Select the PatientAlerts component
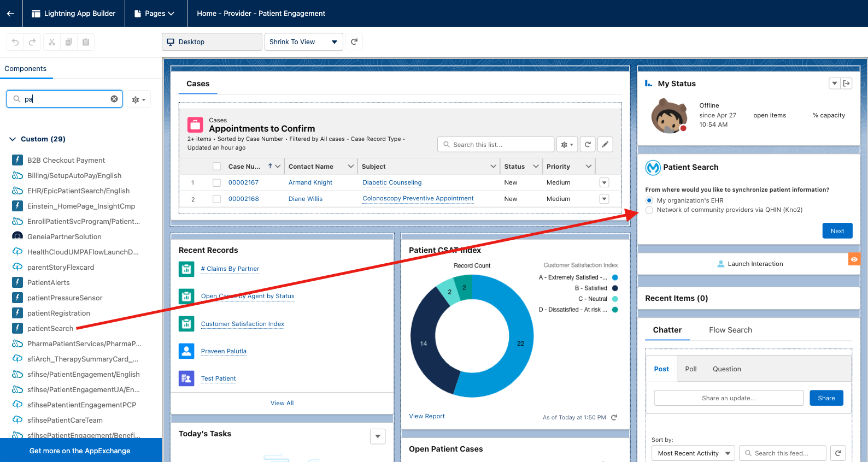This screenshot has width=868, height=462. pos(49,282)
